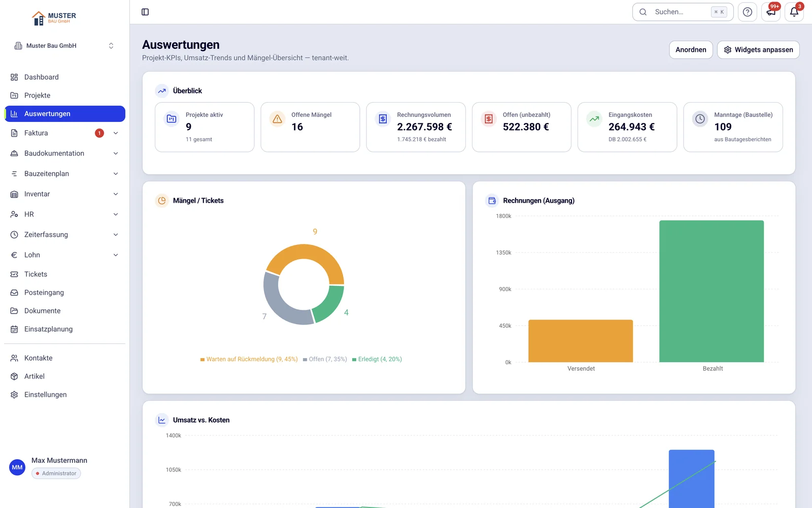Expand the Lohn submenu chevron
This screenshot has width=812, height=508.
[116, 255]
